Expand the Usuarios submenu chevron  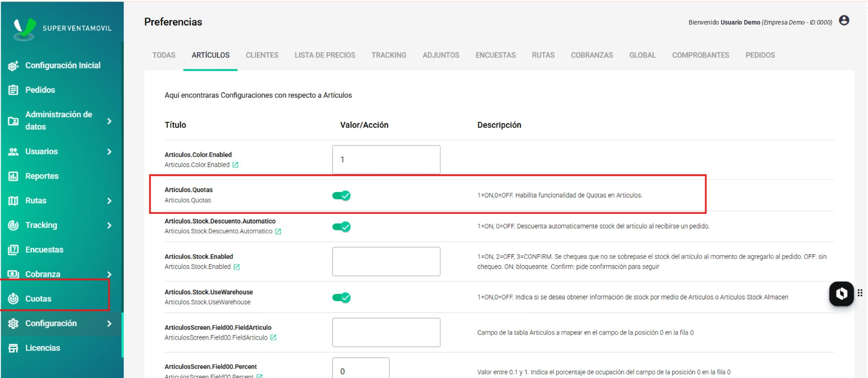[109, 151]
